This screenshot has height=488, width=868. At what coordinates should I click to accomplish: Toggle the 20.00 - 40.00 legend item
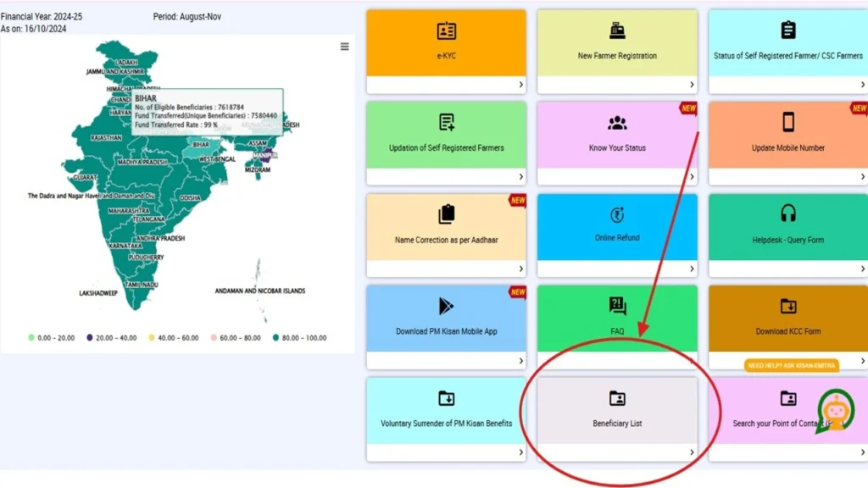click(x=111, y=337)
